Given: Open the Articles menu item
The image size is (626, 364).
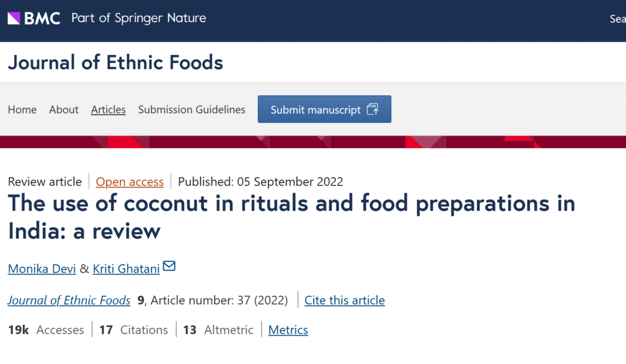Looking at the screenshot, I should click(108, 110).
